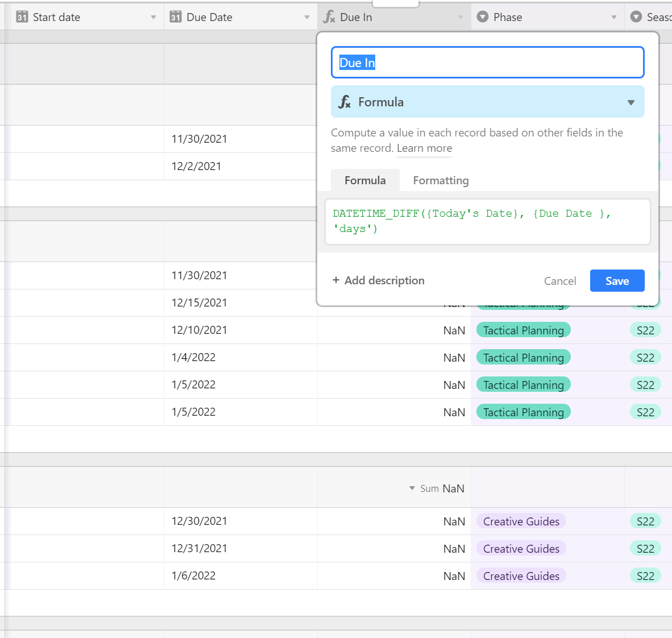
Task: Click NaN cell in 1/4/2022 row
Action: [x=395, y=358]
